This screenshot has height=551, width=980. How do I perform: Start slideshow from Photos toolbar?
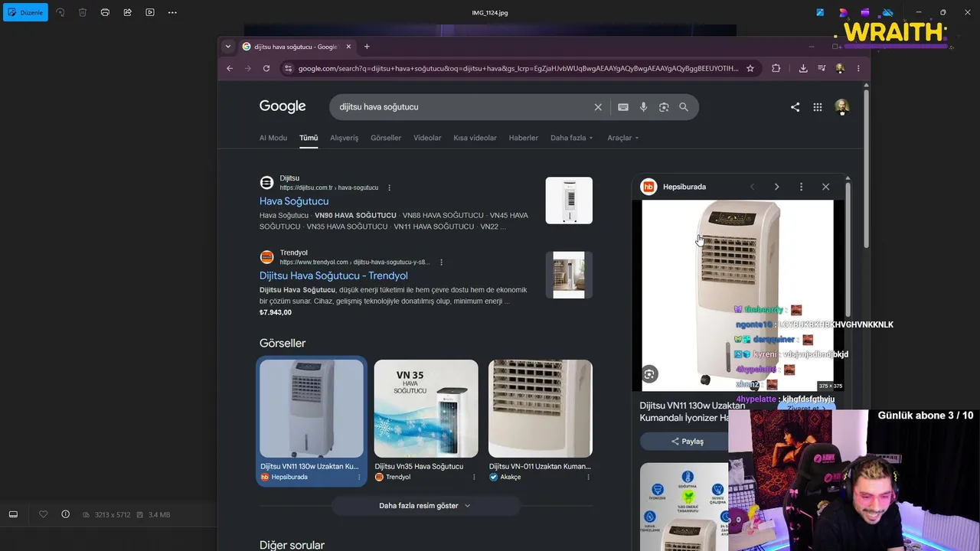pyautogui.click(x=150, y=12)
